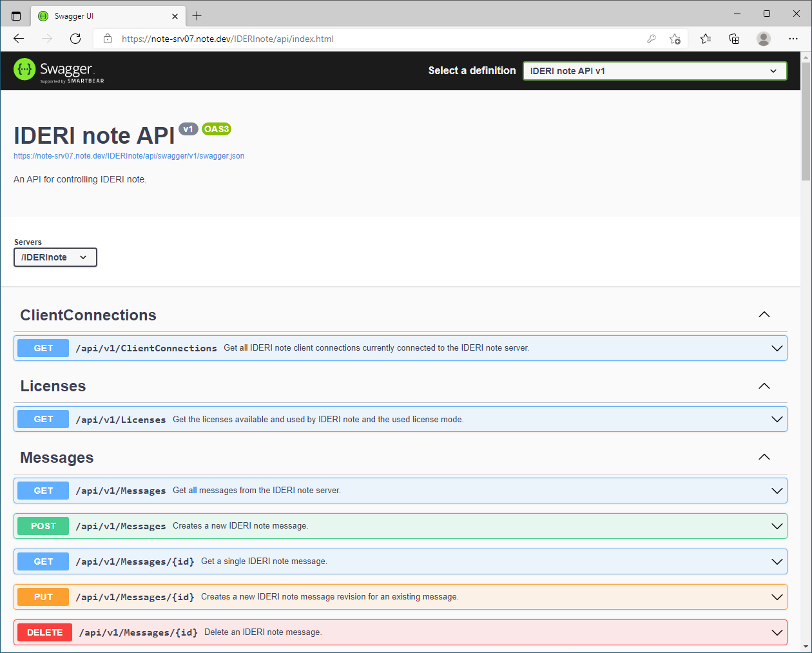This screenshot has width=812, height=653.
Task: Click the scrollbar up arrow
Action: (x=806, y=57)
